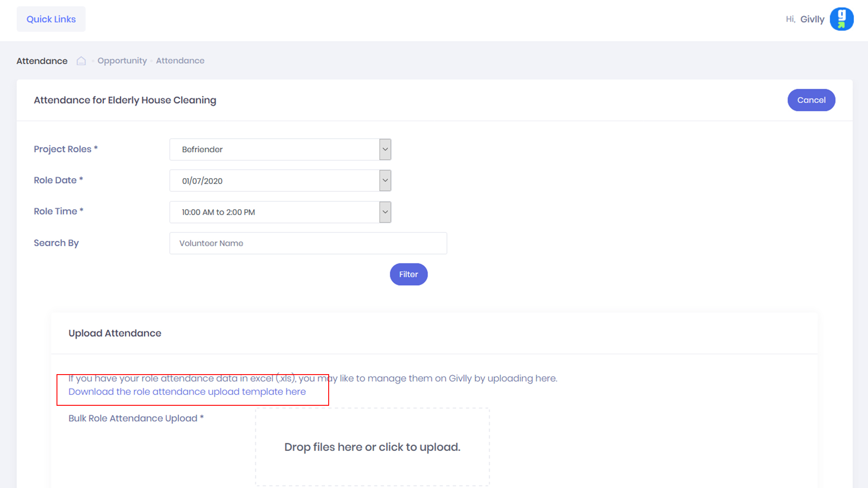
Task: Select the Befriender project role field
Action: pyautogui.click(x=274, y=149)
